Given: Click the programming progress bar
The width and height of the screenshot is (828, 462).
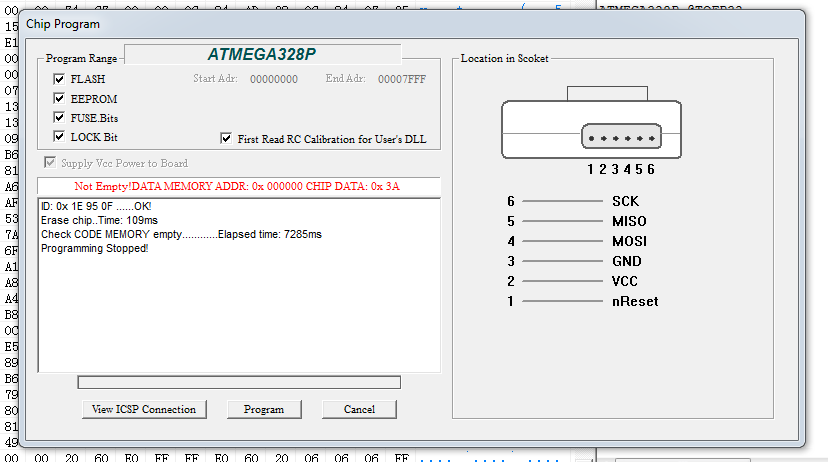Looking at the screenshot, I should (x=239, y=382).
